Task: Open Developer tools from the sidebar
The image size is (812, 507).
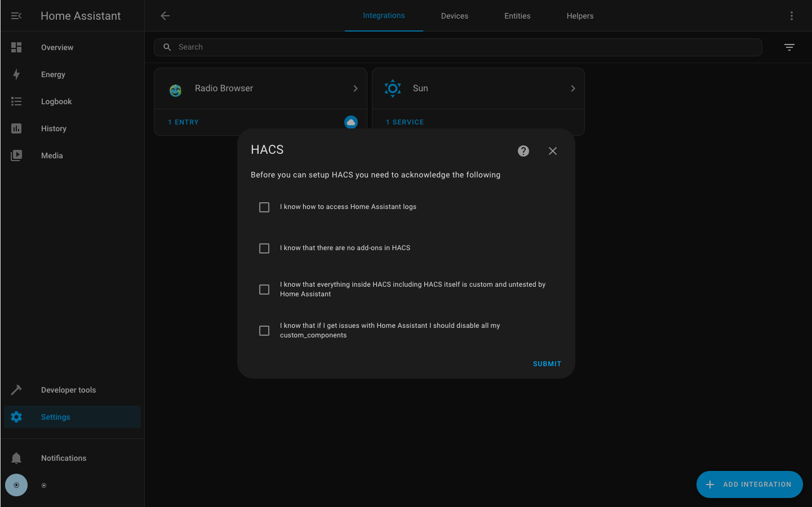Action: click(68, 390)
